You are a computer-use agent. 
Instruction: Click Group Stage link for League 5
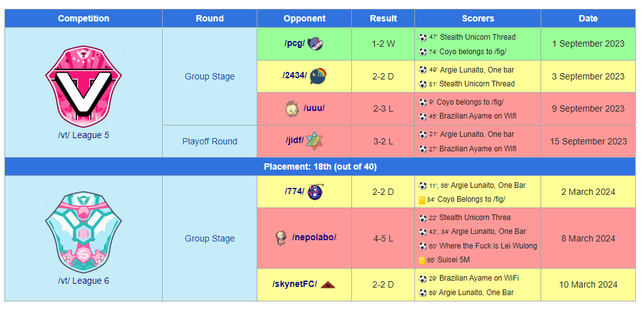point(209,76)
